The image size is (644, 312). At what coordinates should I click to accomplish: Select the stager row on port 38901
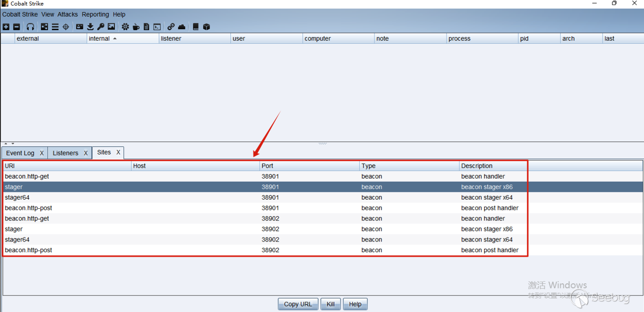pos(323,187)
